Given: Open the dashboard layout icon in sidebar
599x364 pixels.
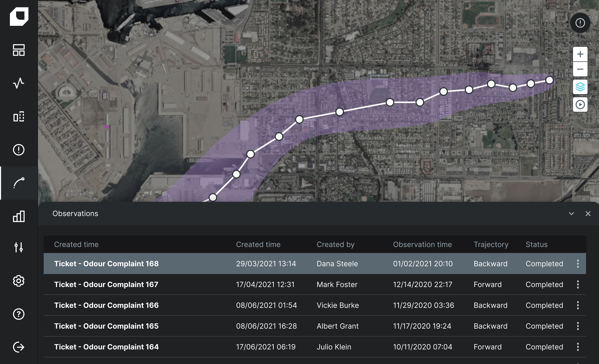Looking at the screenshot, I should pyautogui.click(x=19, y=50).
